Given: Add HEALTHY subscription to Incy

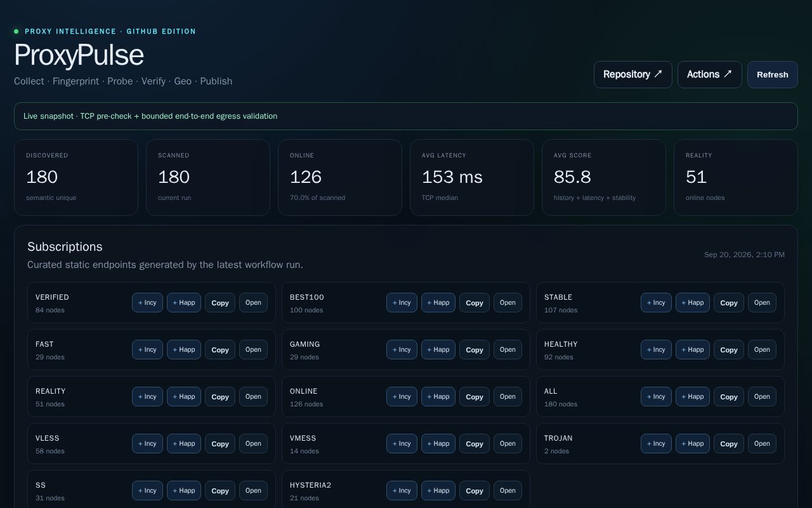Looking at the screenshot, I should point(656,350).
